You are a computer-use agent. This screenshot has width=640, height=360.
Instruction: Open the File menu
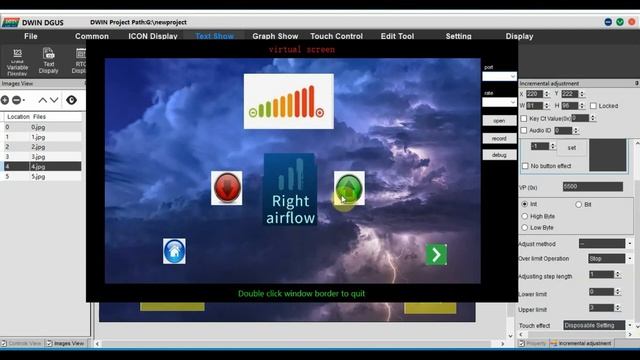(31, 36)
